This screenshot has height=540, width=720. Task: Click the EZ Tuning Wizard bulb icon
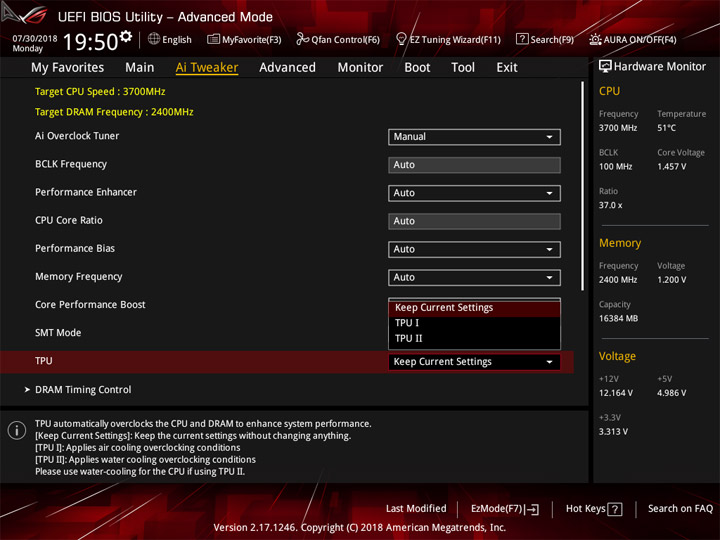(x=401, y=39)
